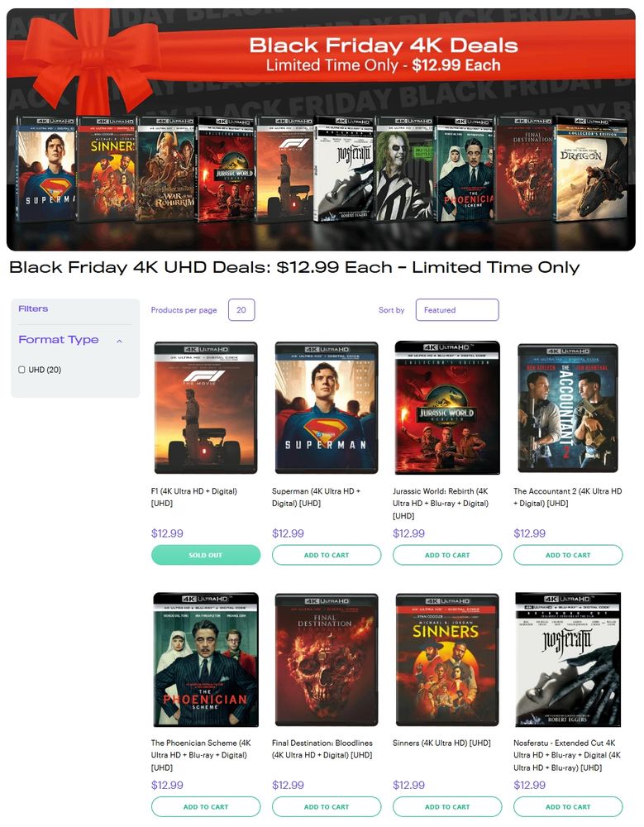Screen dimensions: 644x827
Task: Open Final Destination: Bloodlines title link
Action: pos(322,749)
